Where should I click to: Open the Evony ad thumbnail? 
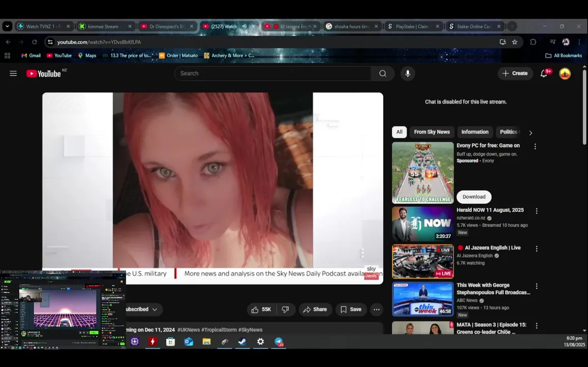[422, 173]
